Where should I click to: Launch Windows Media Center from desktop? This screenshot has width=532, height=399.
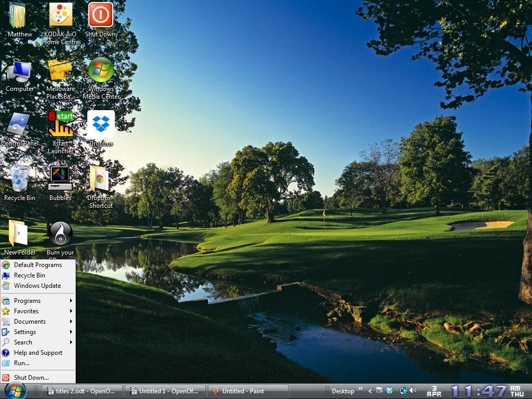[x=100, y=70]
